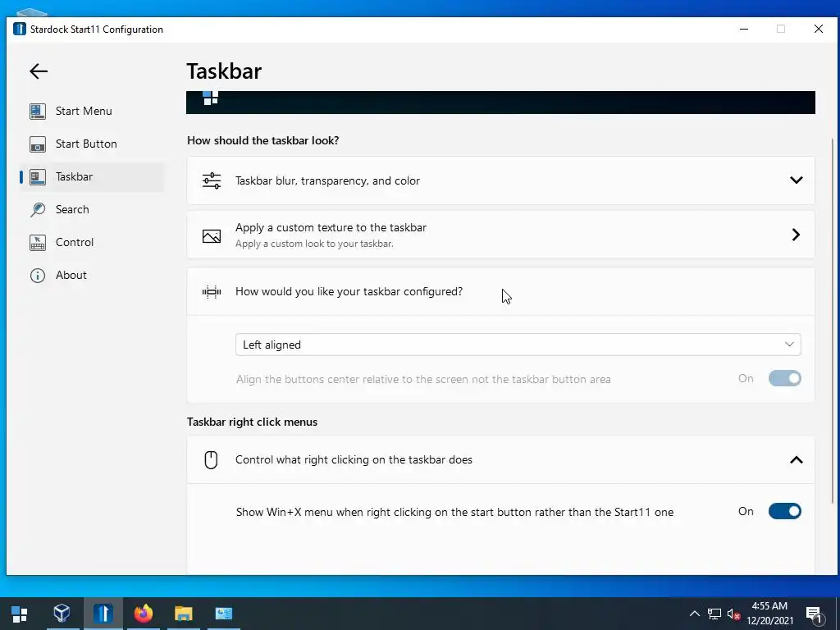Image resolution: width=840 pixels, height=630 pixels.
Task: Open the Control Panel taskbar icon
Action: (223, 613)
